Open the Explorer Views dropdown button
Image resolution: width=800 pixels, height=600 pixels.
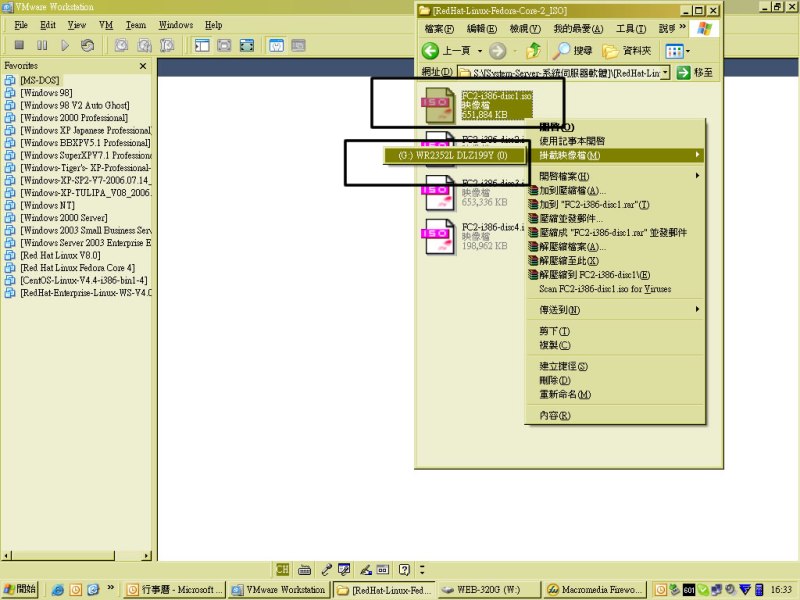tap(677, 51)
